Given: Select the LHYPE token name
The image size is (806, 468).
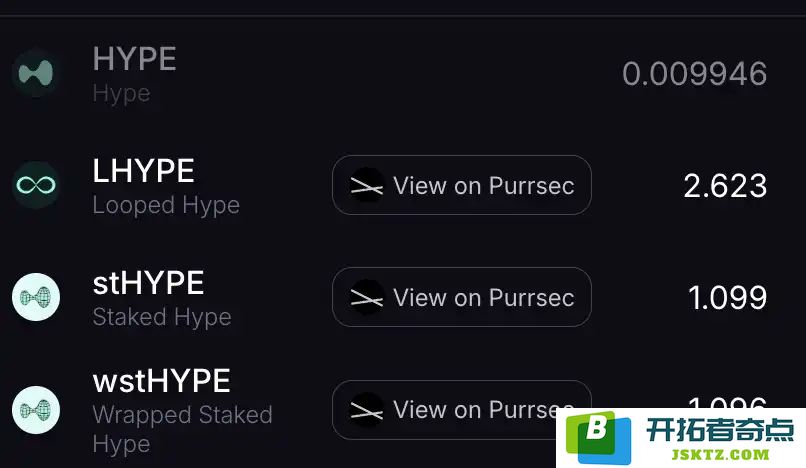Looking at the screenshot, I should (143, 171).
